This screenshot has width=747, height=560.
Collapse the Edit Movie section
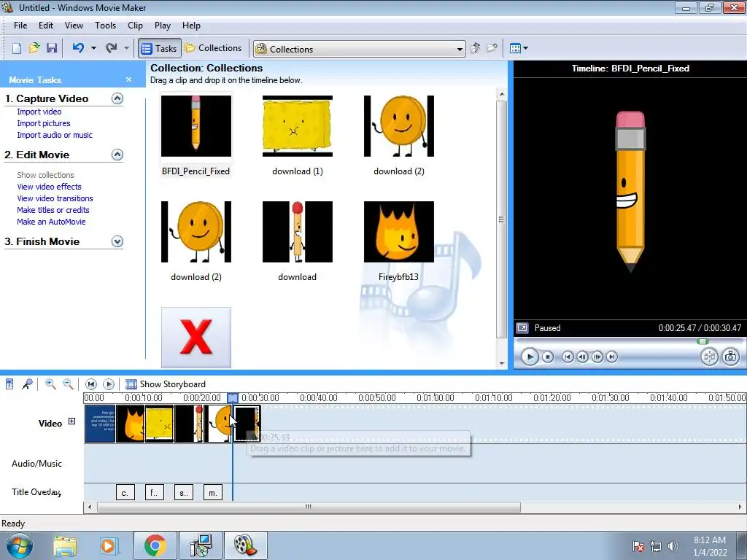117,155
